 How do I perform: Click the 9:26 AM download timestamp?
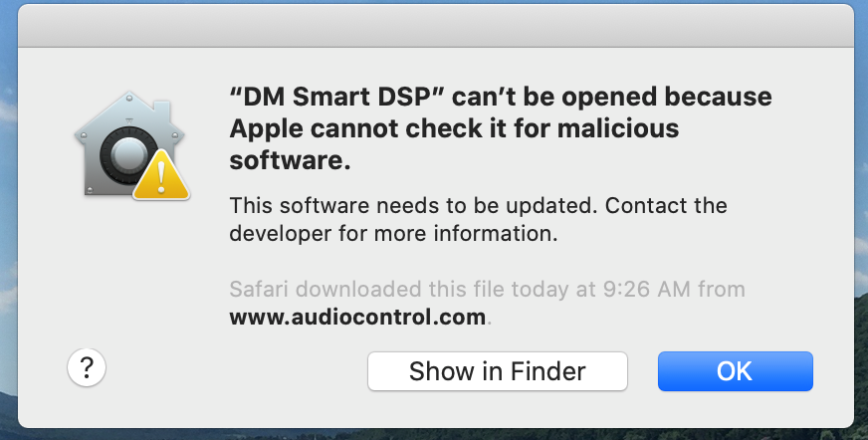[646, 289]
